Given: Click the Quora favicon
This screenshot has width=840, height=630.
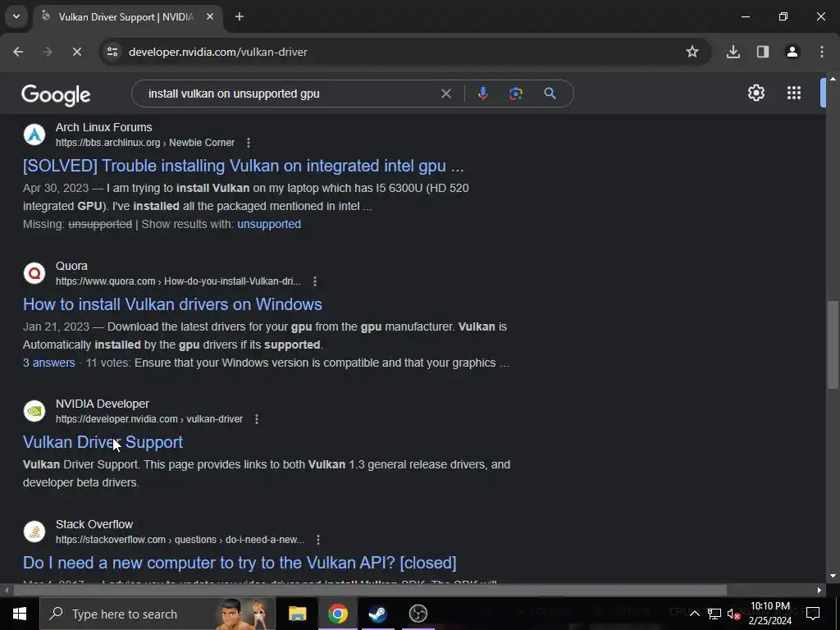Looking at the screenshot, I should click(x=34, y=273).
